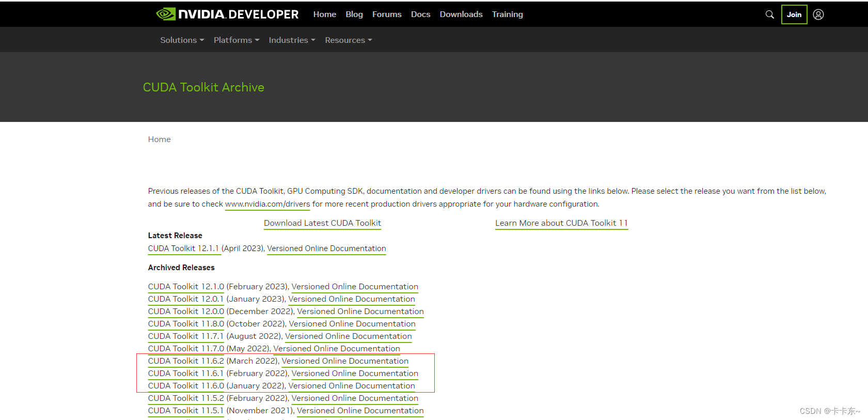This screenshot has width=868, height=420.
Task: Open documentation link for CUDA 11.5.1
Action: 360,411
